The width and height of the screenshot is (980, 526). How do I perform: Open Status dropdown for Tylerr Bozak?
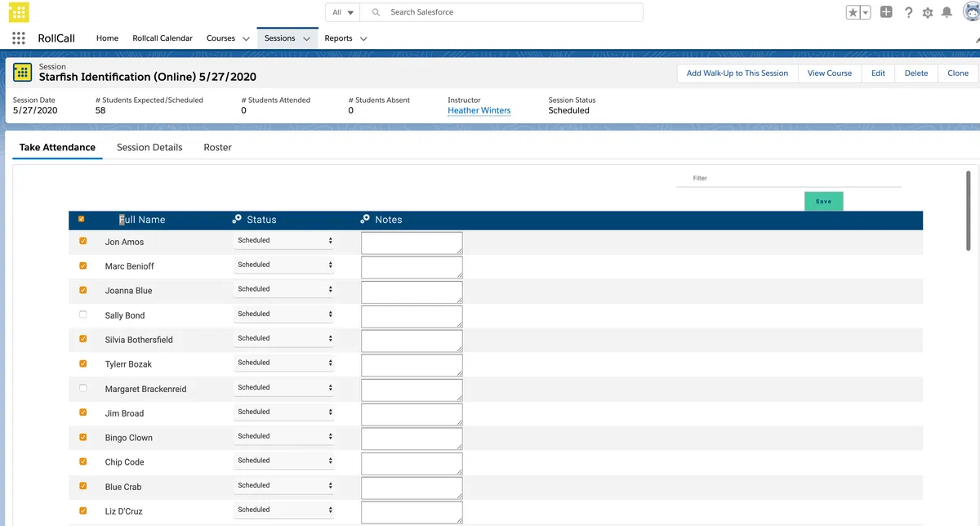click(284, 363)
